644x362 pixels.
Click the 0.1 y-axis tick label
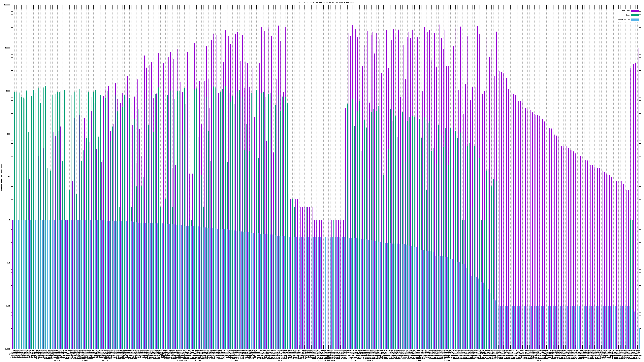pos(9,263)
